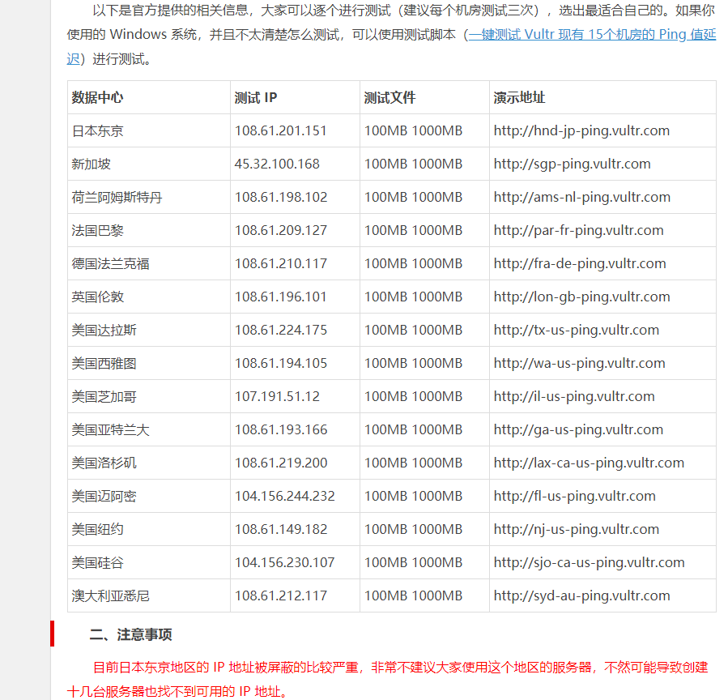The width and height of the screenshot is (728, 700).
Task: Select IP address 108.61.201.151
Action: 280,131
